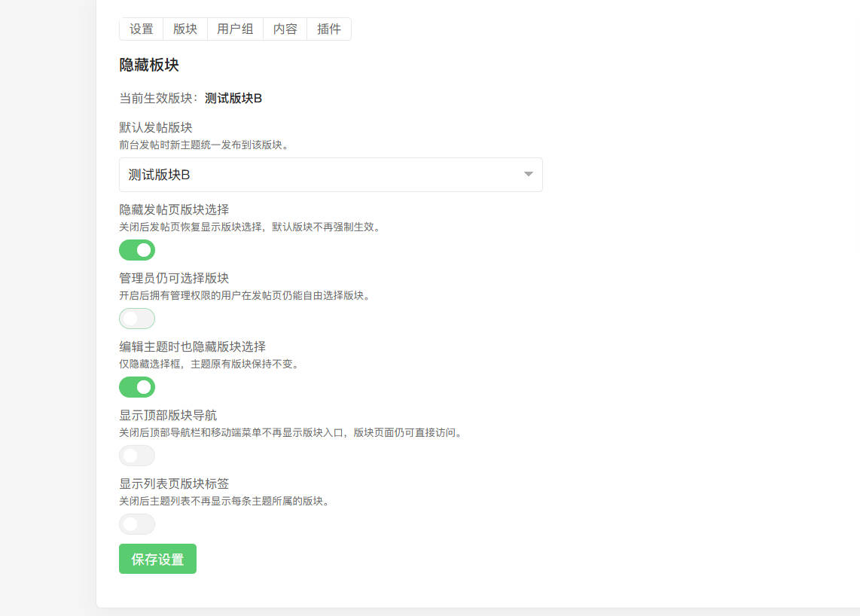This screenshot has width=860, height=616.
Task: Click the hint 关闭后主题列表不再显示每条主题所属的版块
Action: click(224, 502)
